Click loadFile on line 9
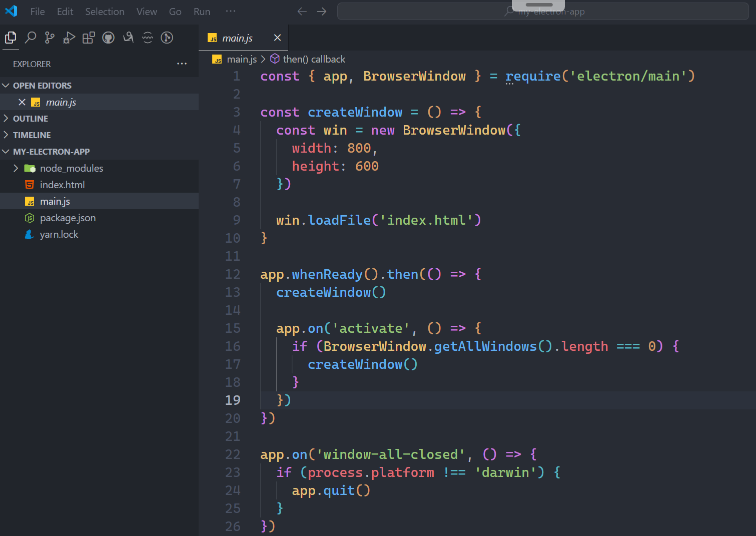756x536 pixels. coord(339,220)
